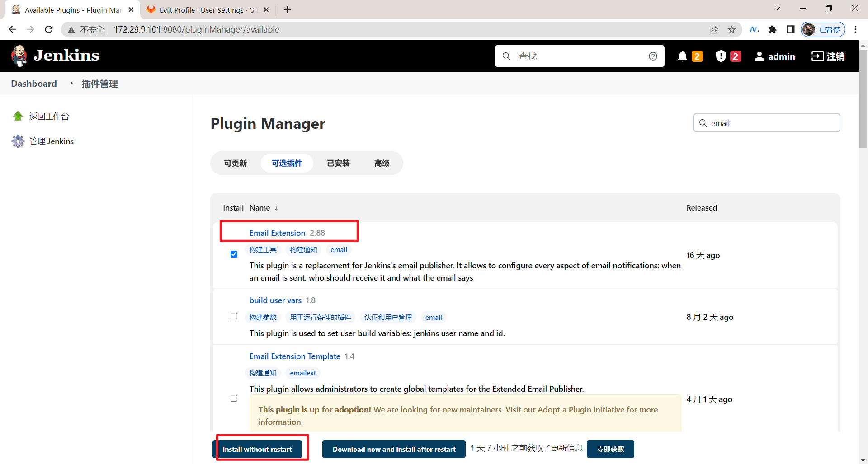Viewport: 868px width, 464px height.
Task: Click the emailext tag
Action: click(303, 373)
